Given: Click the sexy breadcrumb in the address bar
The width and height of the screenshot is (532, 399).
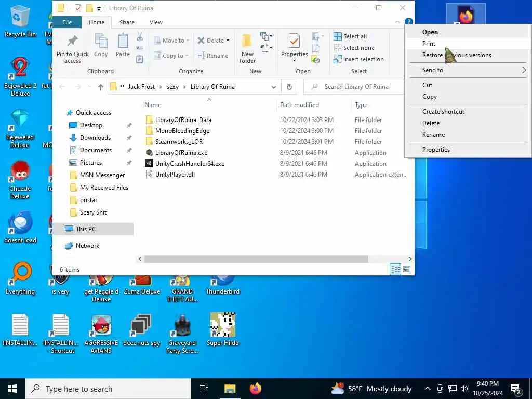Looking at the screenshot, I should [x=172, y=87].
